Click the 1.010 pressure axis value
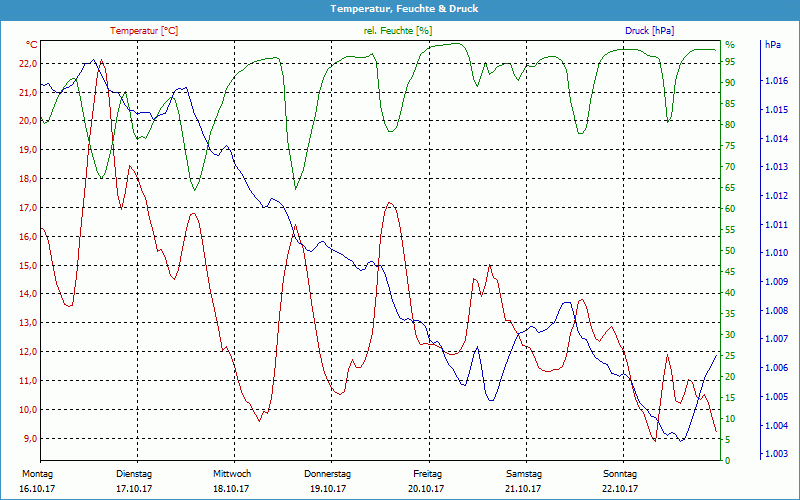This screenshot has height=500, width=800. 777,253
